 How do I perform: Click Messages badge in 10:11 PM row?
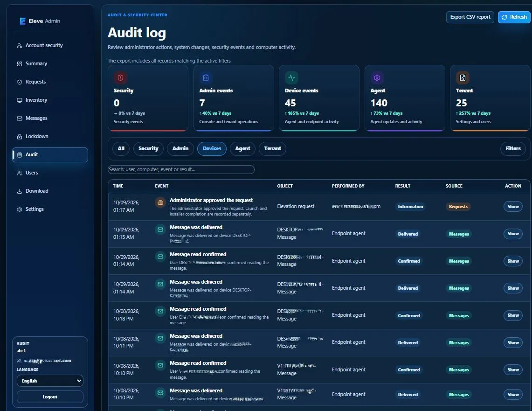pos(459,343)
